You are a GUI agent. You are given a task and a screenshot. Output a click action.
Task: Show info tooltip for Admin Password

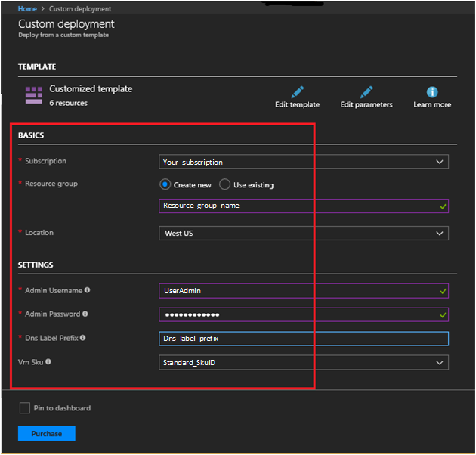click(85, 314)
